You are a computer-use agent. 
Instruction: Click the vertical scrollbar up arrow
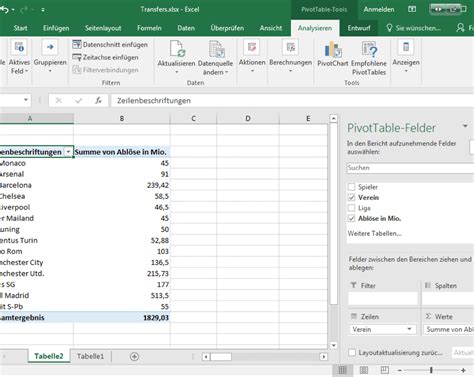coord(333,119)
